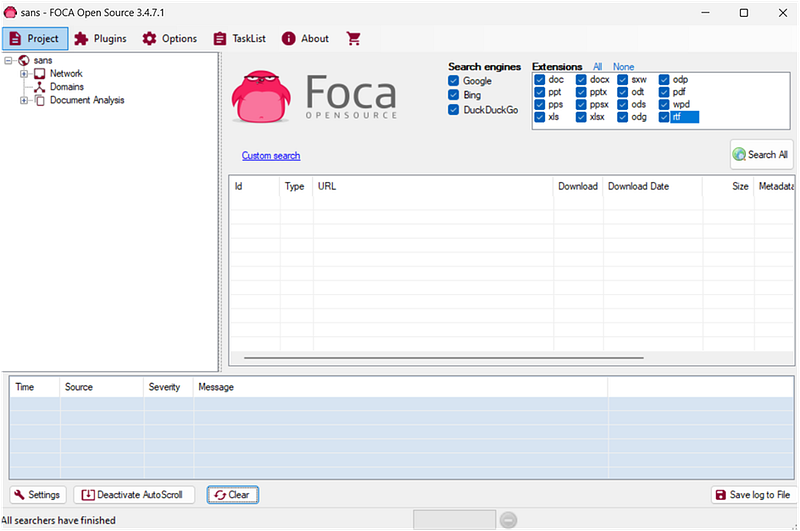Open log Settings button
800x531 pixels.
pyautogui.click(x=38, y=495)
